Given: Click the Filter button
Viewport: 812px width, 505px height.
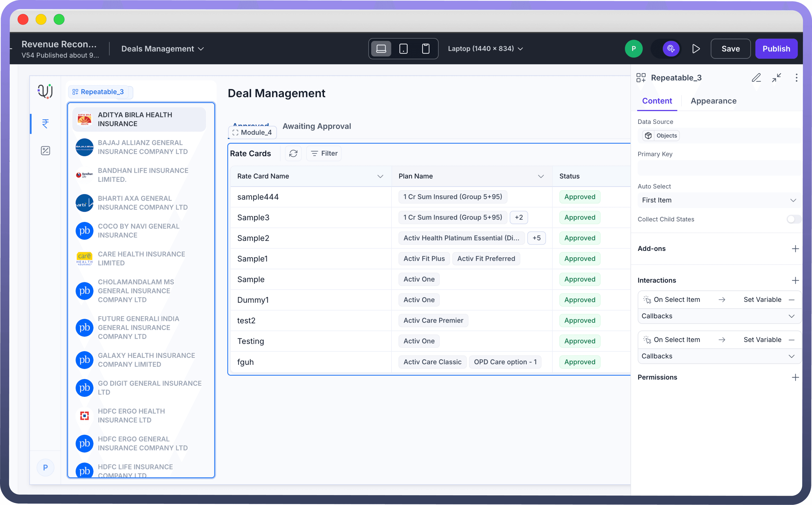Looking at the screenshot, I should pyautogui.click(x=324, y=153).
